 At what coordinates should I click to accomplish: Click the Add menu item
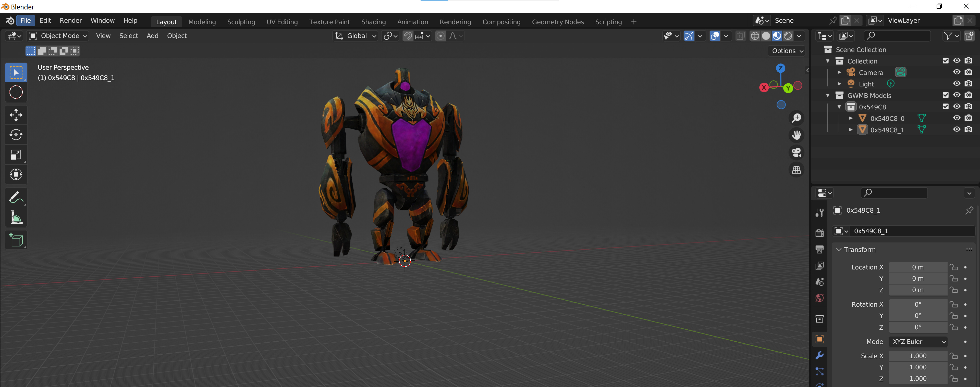pos(153,36)
